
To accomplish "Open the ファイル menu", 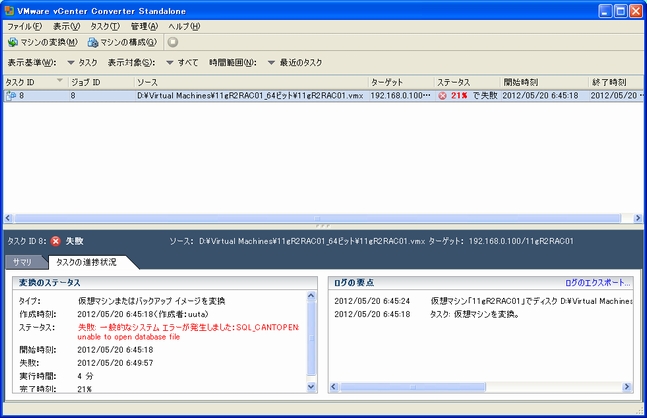I will [24, 26].
